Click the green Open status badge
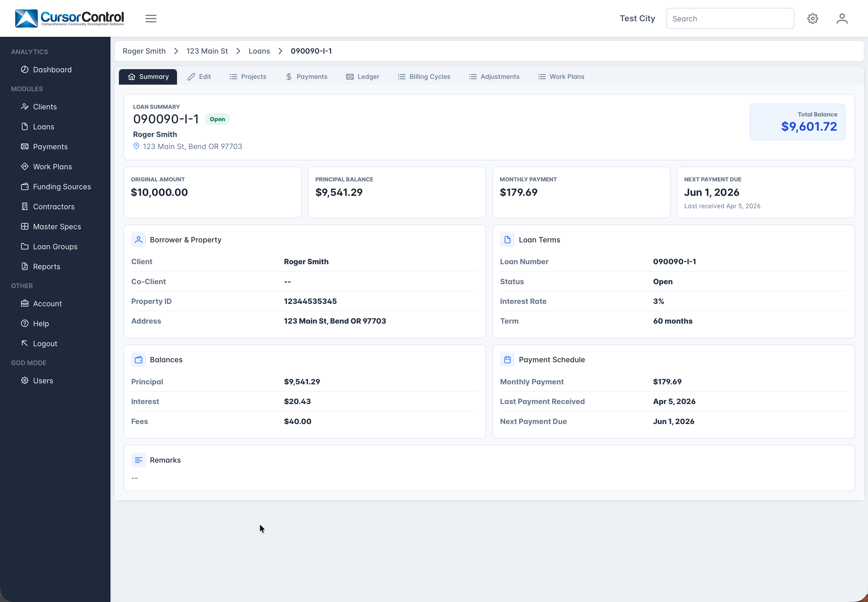The height and width of the screenshot is (602, 868). point(217,119)
